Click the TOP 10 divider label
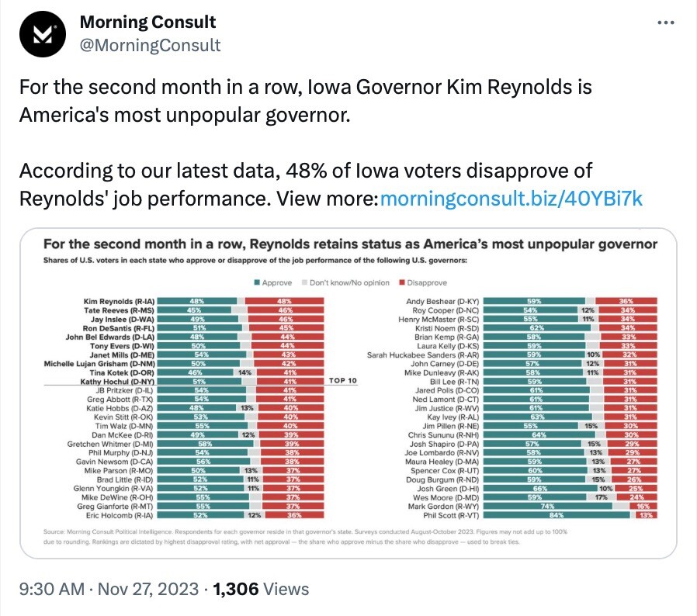 point(343,380)
